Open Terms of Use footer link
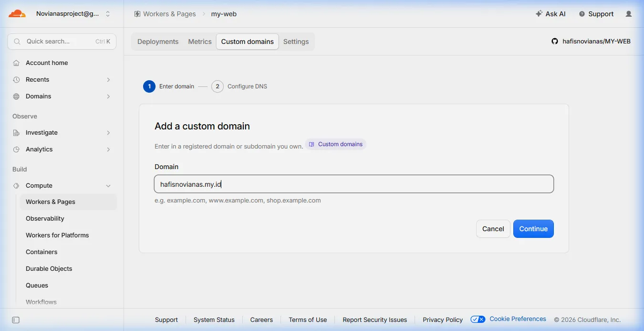 pyautogui.click(x=308, y=320)
